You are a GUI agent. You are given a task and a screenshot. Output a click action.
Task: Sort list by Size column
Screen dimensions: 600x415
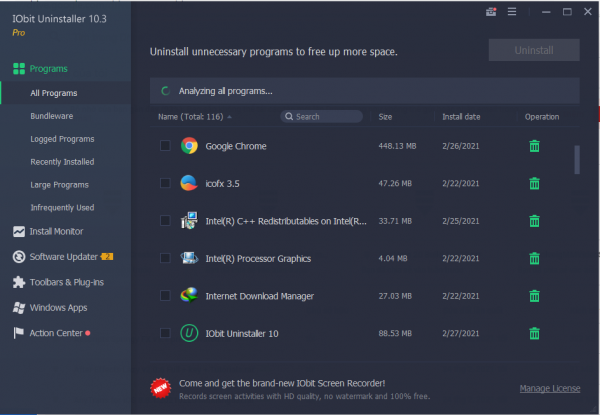(x=385, y=117)
